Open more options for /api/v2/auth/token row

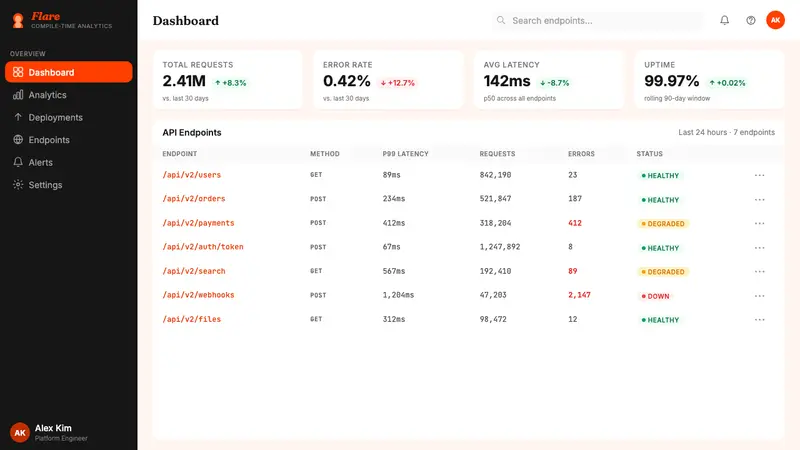point(759,247)
